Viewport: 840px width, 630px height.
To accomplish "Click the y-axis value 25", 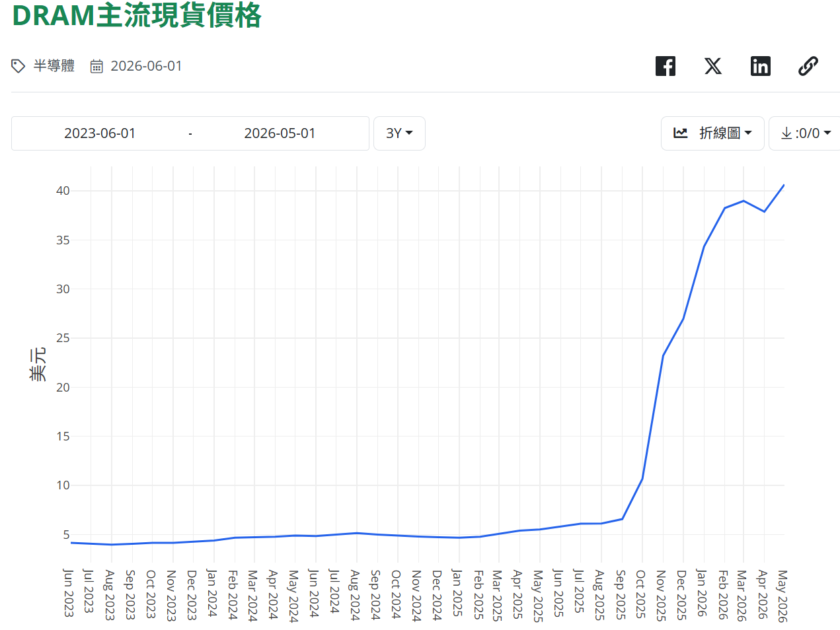I will (x=63, y=338).
